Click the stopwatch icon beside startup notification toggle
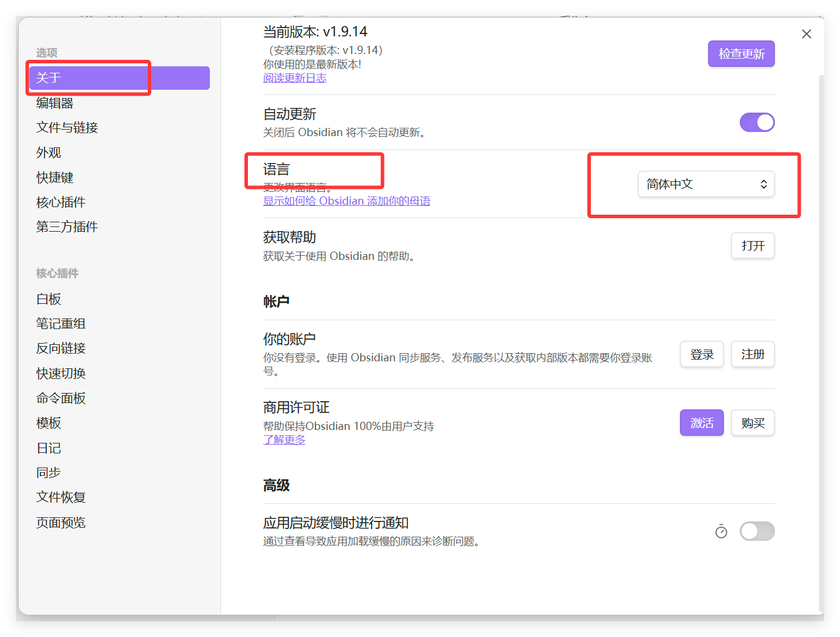Screen dimensions: 840x637 (x=721, y=531)
